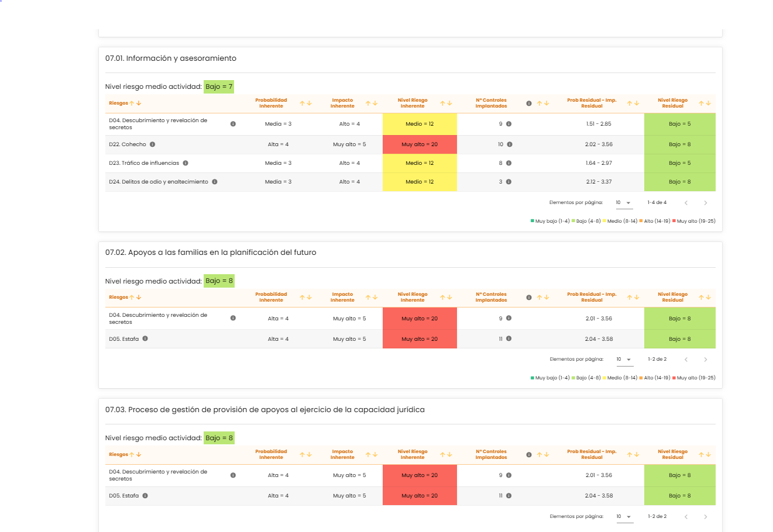This screenshot has width=773, height=532.
Task: Click the green "Bajo = 7" risk level badge
Action: pos(219,87)
